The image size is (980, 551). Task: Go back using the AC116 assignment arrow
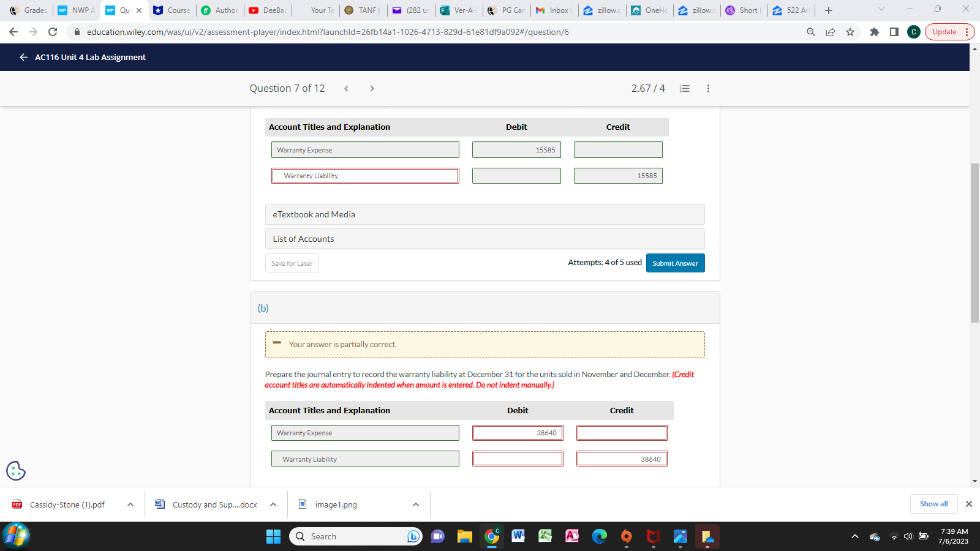(x=23, y=57)
